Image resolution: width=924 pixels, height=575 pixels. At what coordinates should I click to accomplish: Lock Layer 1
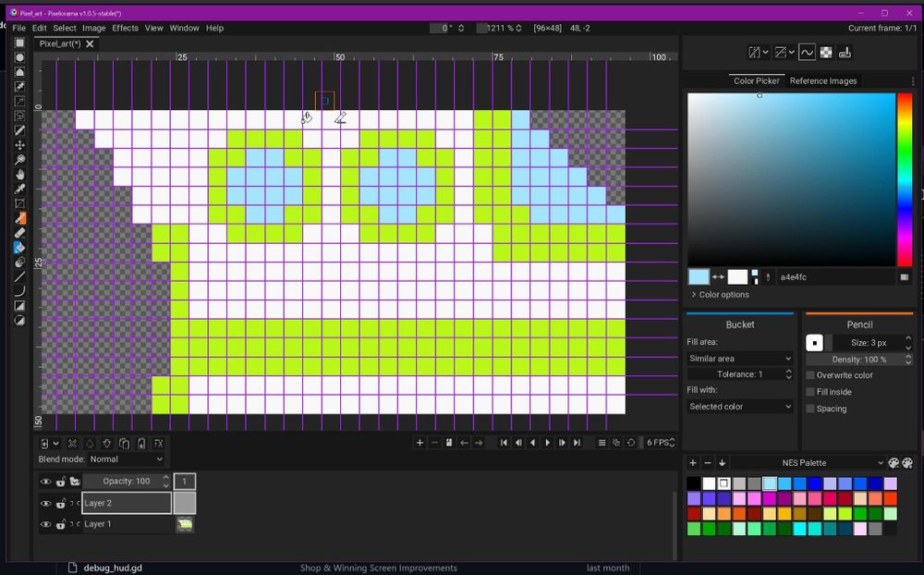coord(61,524)
